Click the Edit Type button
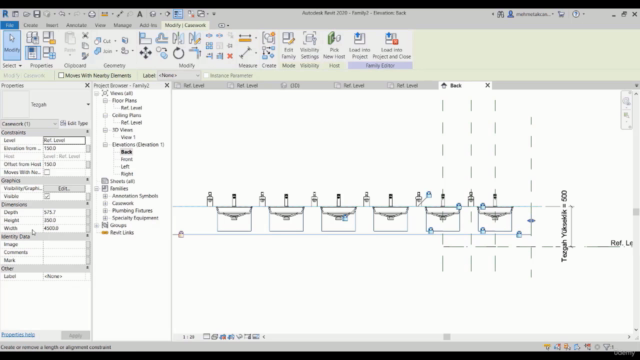 [74, 123]
